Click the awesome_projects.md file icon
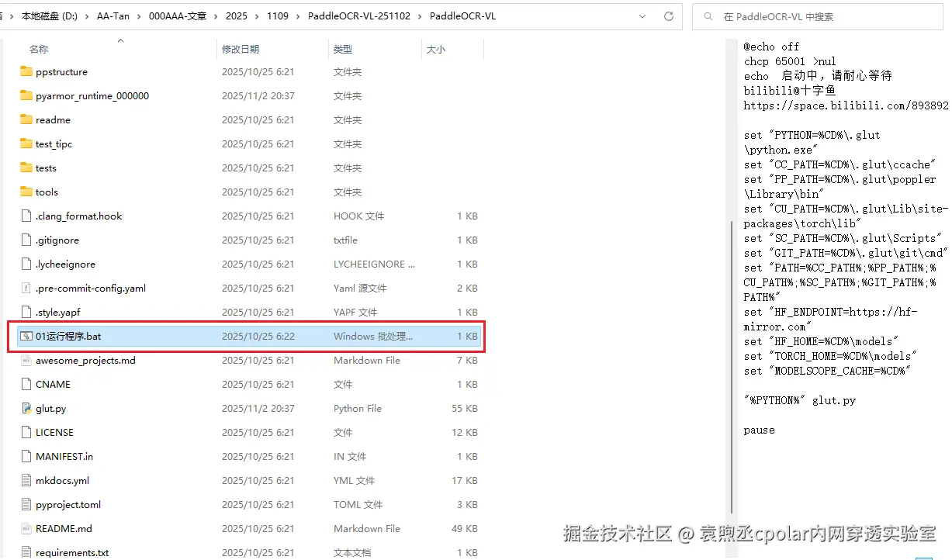952x560 pixels. (26, 361)
